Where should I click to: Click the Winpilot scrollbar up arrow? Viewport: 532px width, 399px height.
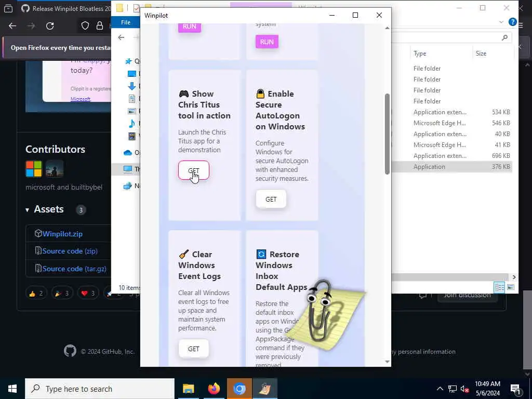[x=387, y=28]
